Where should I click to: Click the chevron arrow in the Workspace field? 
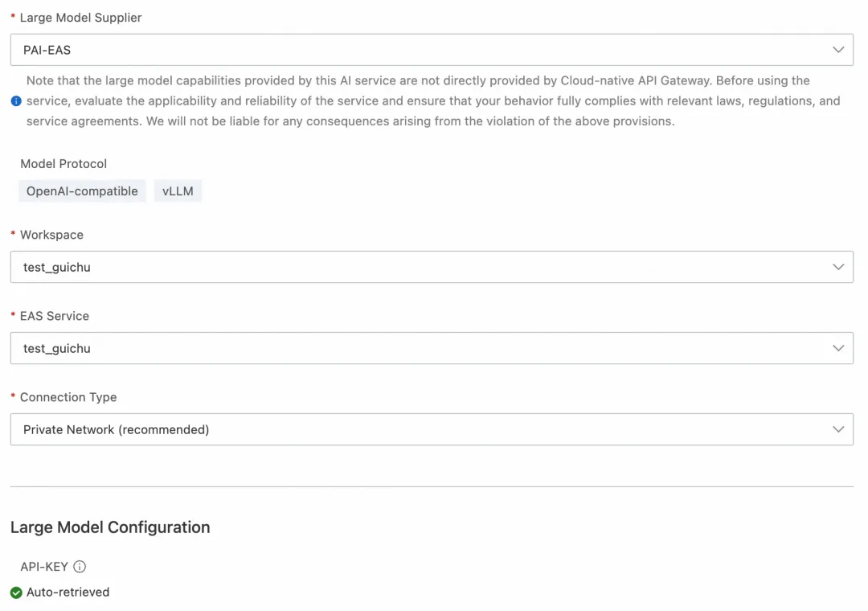[x=838, y=267]
